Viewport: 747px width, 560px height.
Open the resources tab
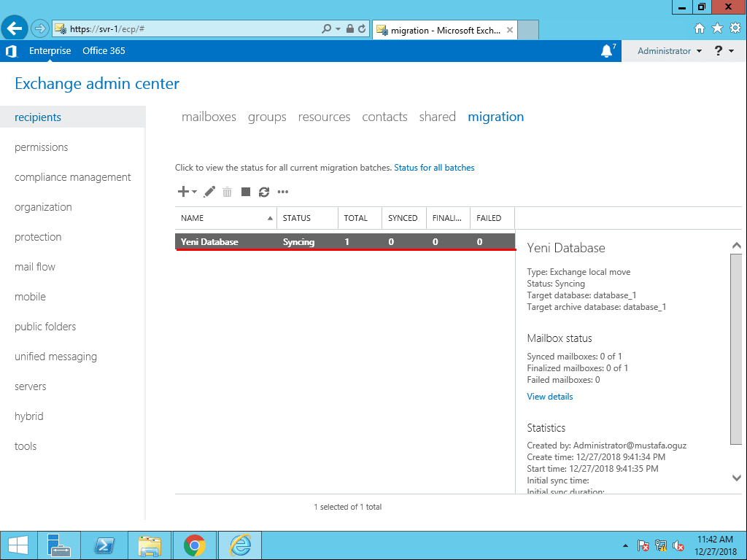point(324,117)
